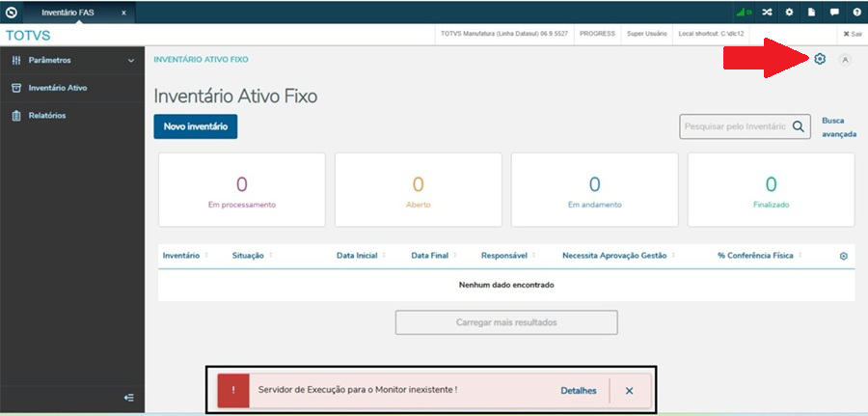Collapse the sidebar menu with arrow icon
This screenshot has height=416, width=868.
click(x=129, y=397)
